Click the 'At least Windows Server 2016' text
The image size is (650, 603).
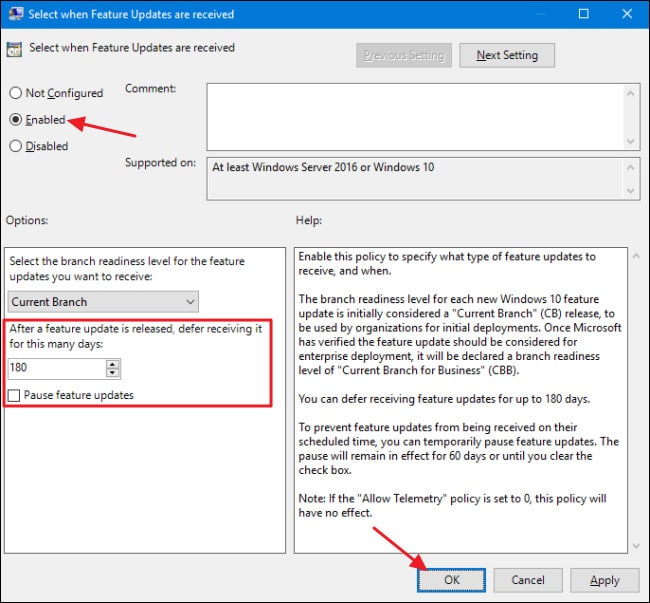click(323, 167)
